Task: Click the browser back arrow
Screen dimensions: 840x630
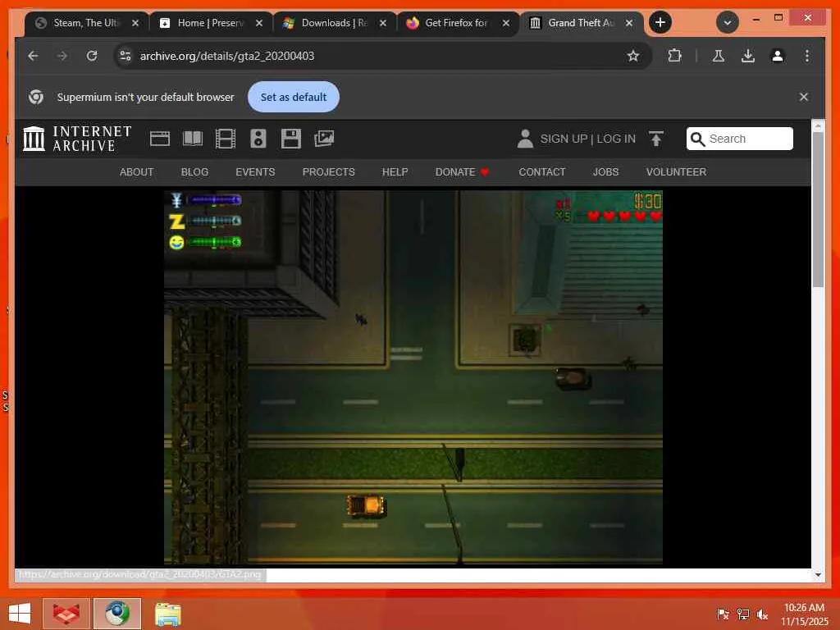Action: (33, 56)
